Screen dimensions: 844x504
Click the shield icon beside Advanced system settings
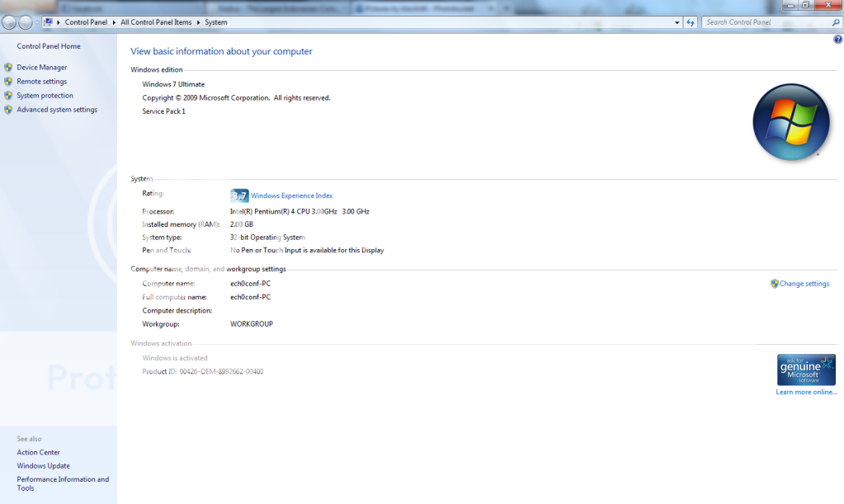8,109
